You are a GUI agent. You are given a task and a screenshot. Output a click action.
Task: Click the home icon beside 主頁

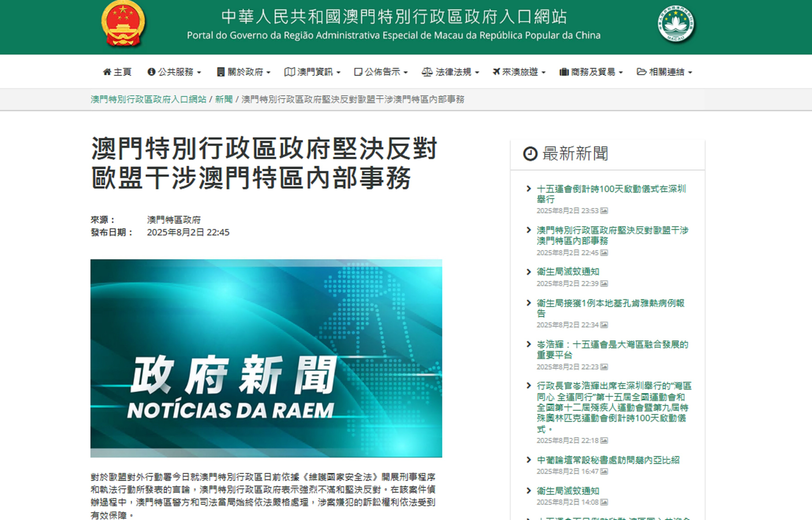coord(107,72)
